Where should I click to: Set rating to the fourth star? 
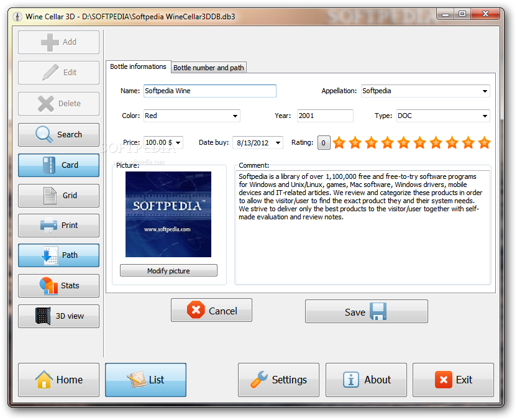[x=387, y=143]
